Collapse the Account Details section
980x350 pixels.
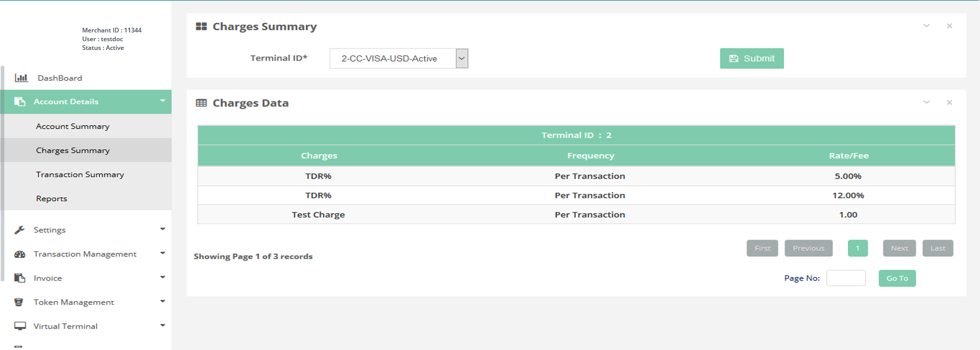coord(163,101)
